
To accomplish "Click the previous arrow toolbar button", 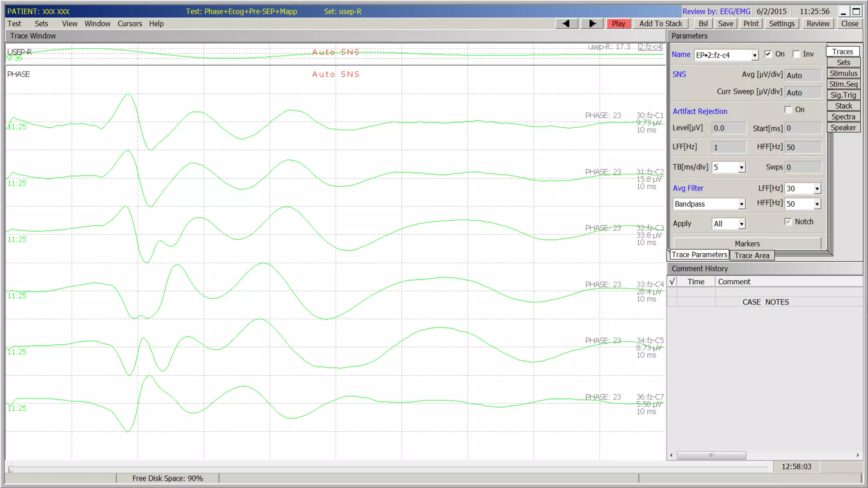I will (x=566, y=24).
